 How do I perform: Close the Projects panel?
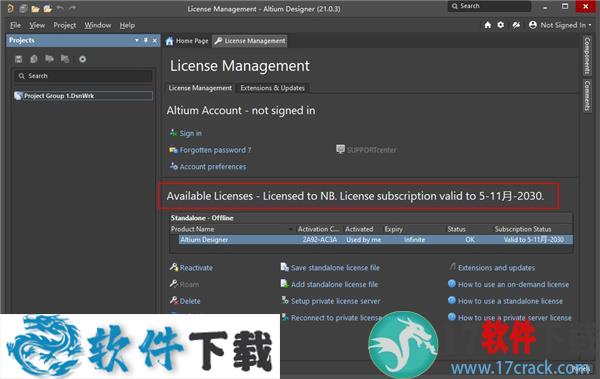[x=155, y=40]
